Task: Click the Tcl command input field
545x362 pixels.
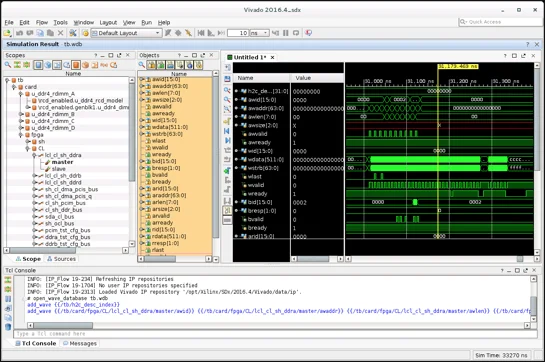Action: [275, 334]
